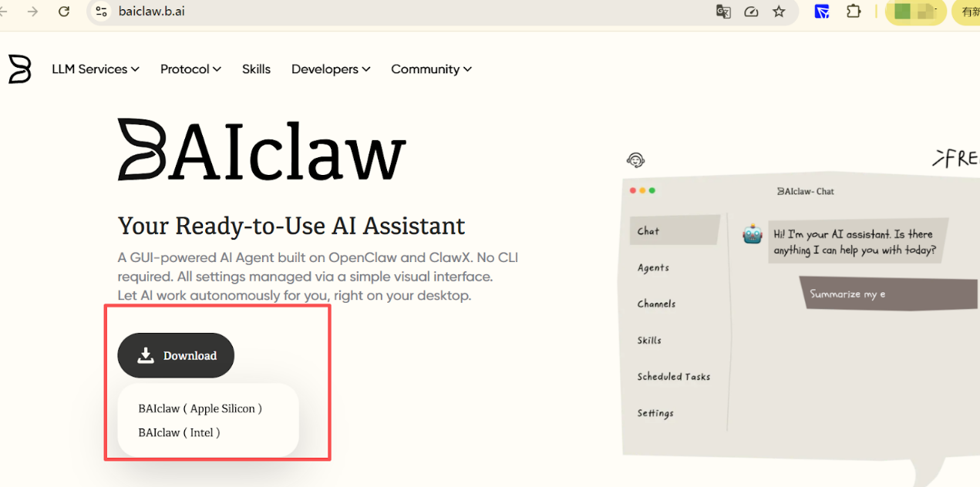Open the browser extensions puzzle icon

tap(854, 12)
